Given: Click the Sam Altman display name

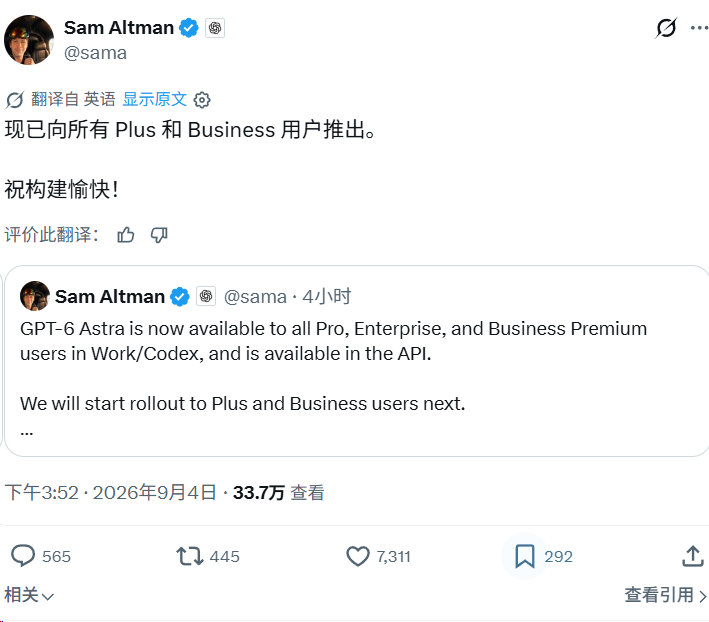Looking at the screenshot, I should (x=119, y=28).
